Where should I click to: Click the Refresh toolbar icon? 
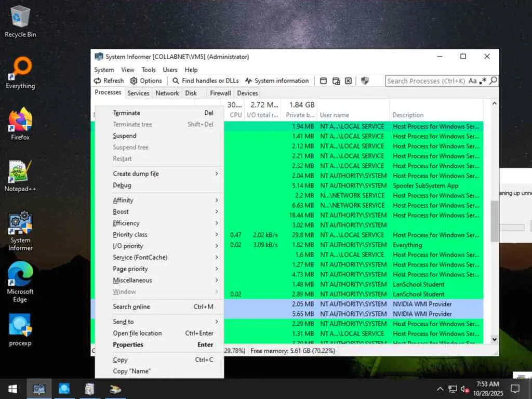tap(98, 81)
